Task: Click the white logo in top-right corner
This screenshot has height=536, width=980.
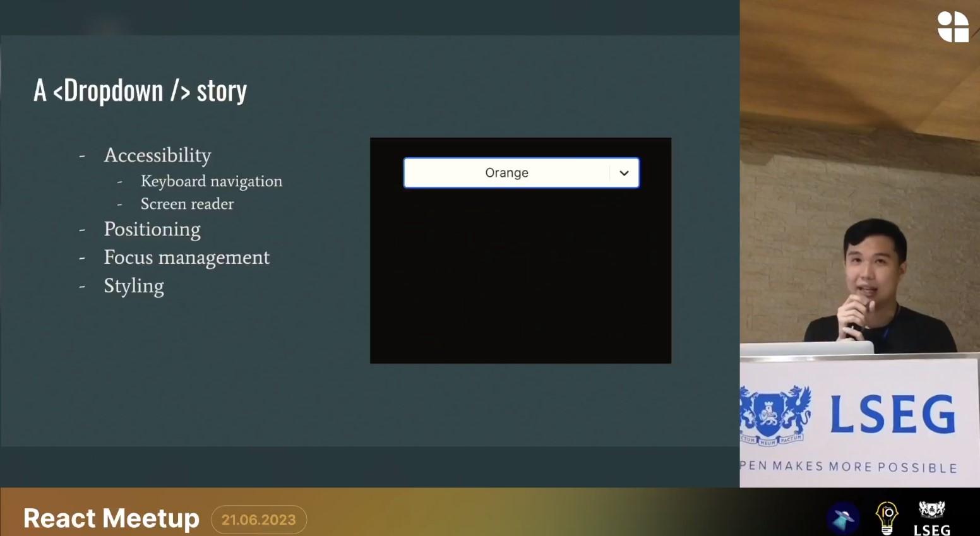Action: click(x=953, y=27)
